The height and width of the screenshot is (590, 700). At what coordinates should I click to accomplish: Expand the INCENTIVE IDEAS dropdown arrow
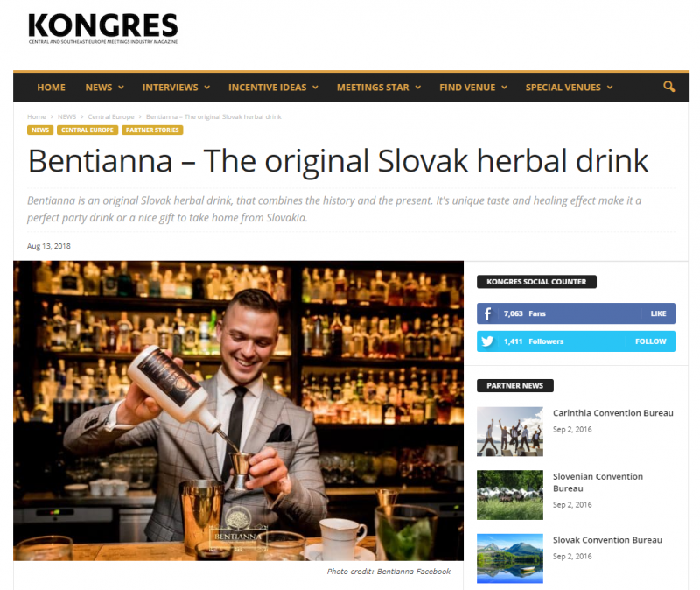tap(315, 88)
